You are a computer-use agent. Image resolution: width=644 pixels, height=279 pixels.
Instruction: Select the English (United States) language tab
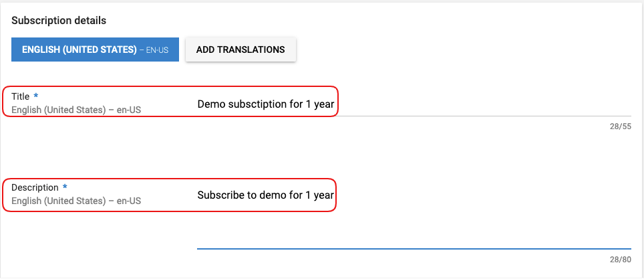(x=95, y=50)
